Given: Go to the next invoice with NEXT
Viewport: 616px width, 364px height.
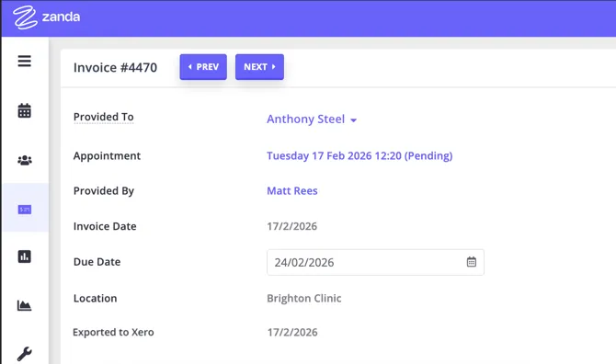Looking at the screenshot, I should (x=259, y=67).
